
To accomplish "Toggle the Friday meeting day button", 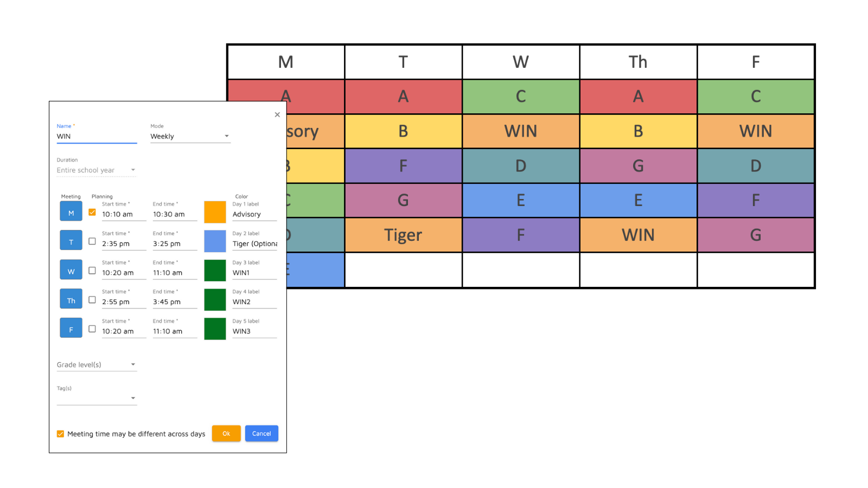I will point(71,329).
